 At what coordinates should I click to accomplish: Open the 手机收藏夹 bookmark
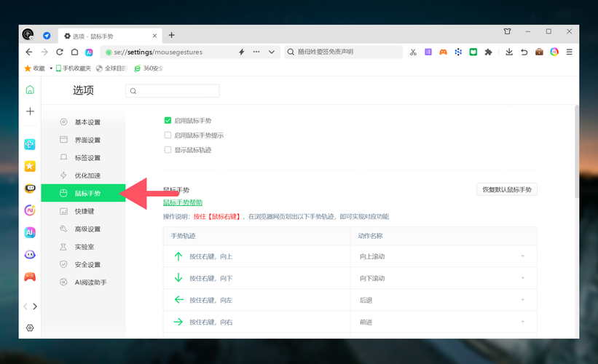point(74,68)
